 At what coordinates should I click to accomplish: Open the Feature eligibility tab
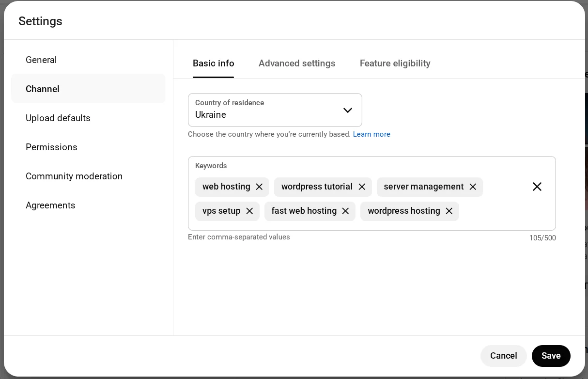click(395, 63)
